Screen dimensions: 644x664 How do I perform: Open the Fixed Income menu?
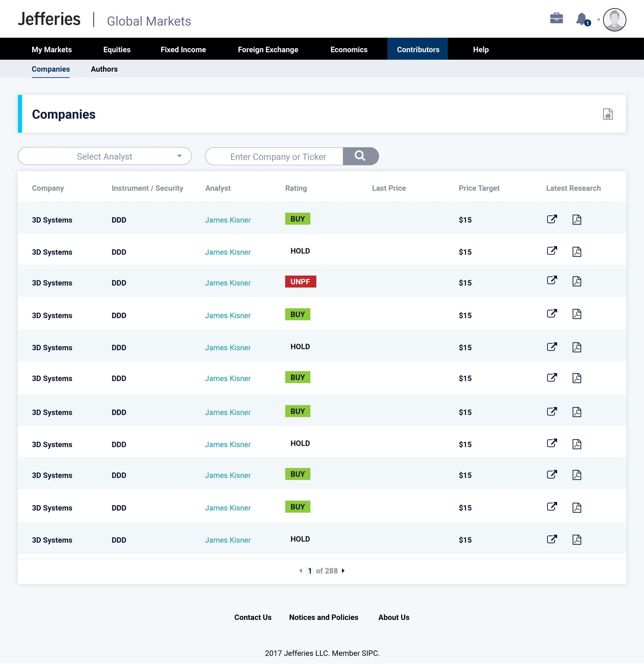(183, 49)
